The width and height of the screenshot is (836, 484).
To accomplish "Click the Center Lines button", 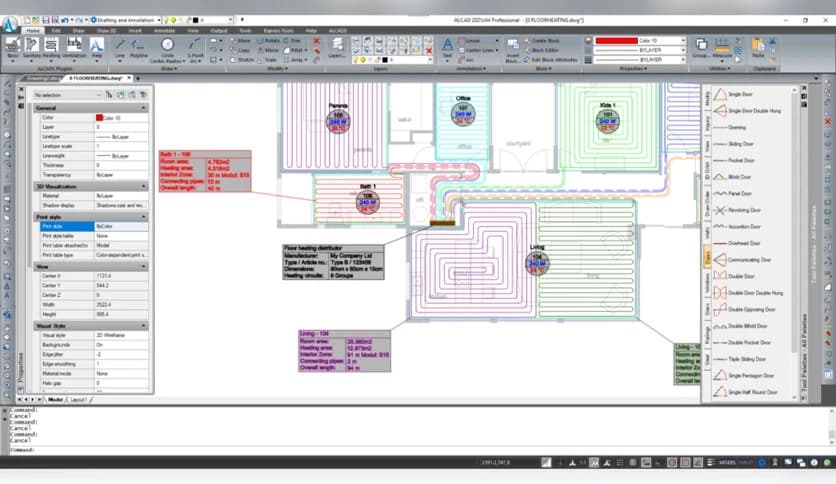I will point(476,50).
